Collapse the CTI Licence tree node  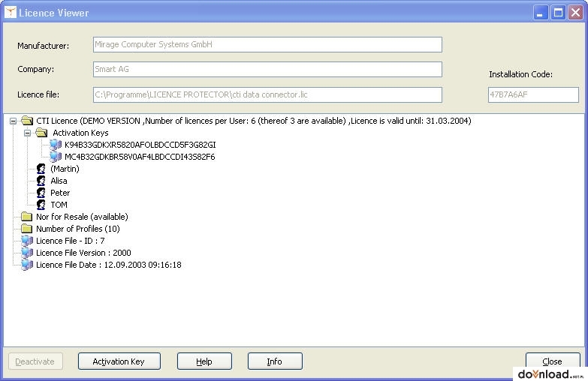pyautogui.click(x=13, y=121)
